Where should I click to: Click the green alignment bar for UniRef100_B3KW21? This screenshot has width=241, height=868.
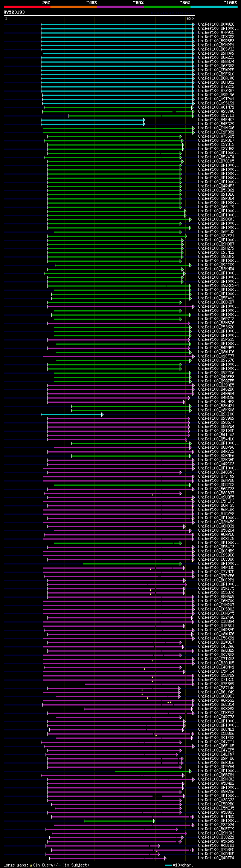pos(131,406)
